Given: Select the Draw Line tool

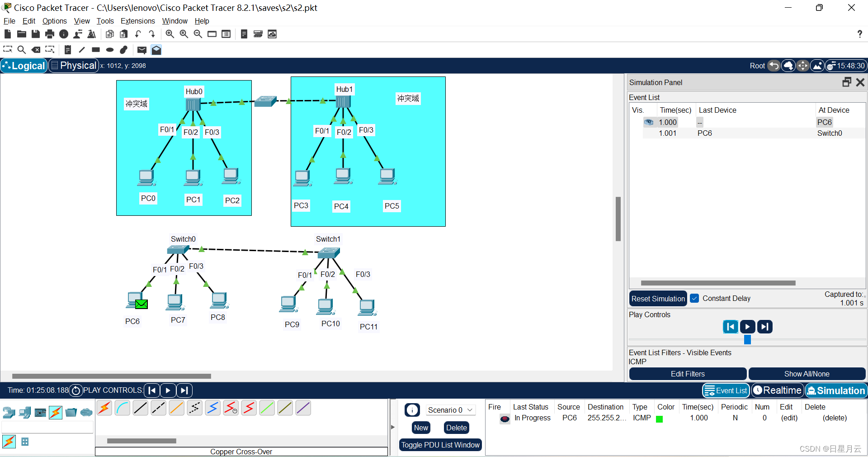Looking at the screenshot, I should [82, 50].
